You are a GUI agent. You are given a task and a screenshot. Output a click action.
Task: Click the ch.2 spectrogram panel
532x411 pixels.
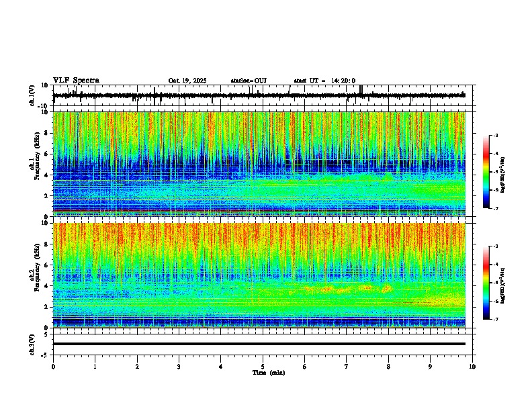(259, 275)
